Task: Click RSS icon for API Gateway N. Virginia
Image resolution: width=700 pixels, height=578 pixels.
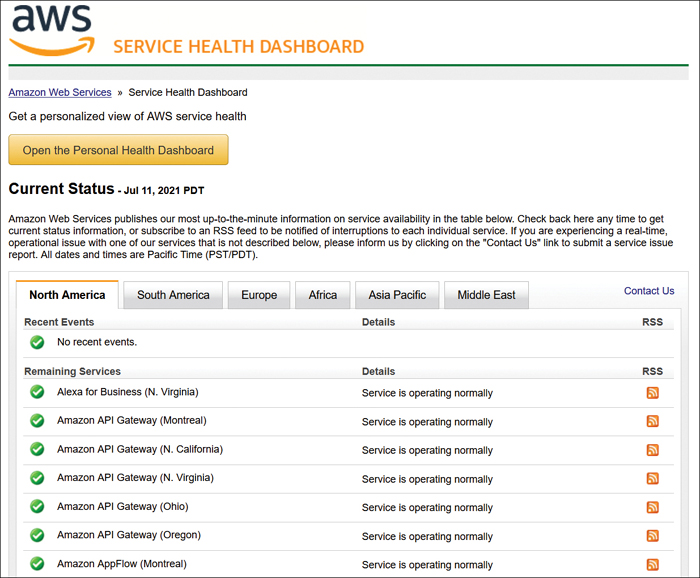Action: [652, 478]
